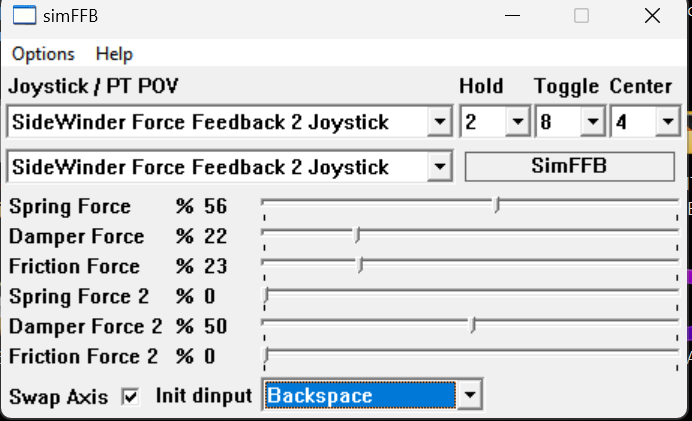Open the Options menu
The width and height of the screenshot is (692, 421).
coord(43,54)
